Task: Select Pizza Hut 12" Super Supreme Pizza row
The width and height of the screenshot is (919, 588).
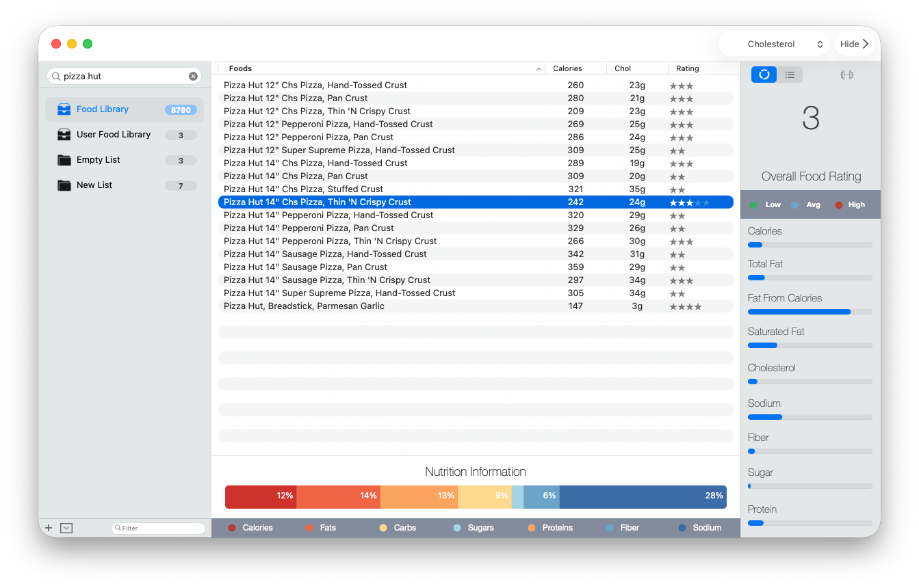Action: coord(476,150)
